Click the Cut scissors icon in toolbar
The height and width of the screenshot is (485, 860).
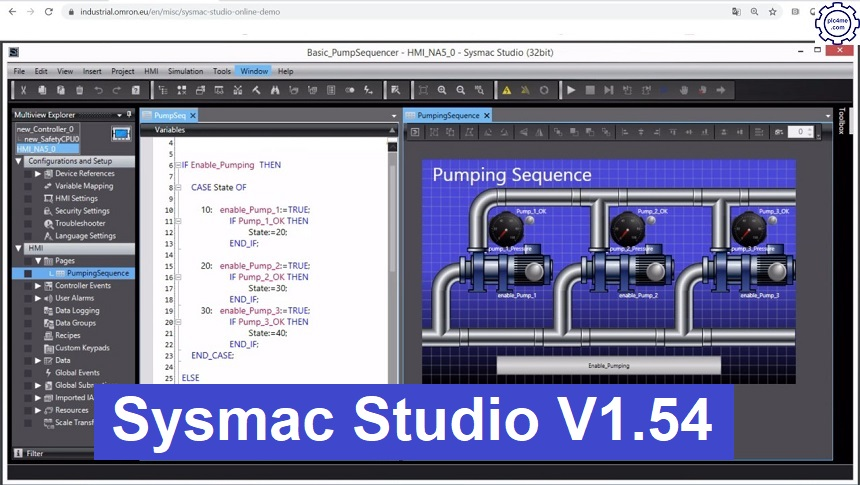pyautogui.click(x=23, y=90)
